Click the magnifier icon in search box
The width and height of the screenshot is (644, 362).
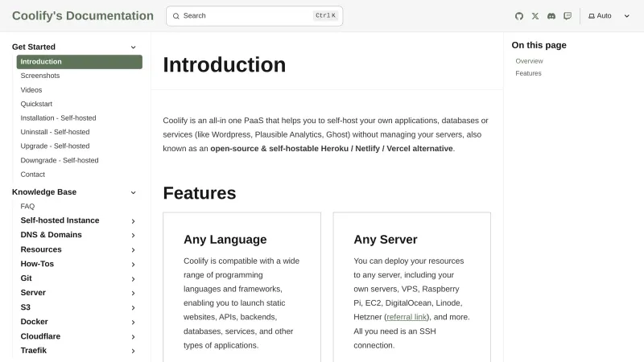click(x=176, y=16)
